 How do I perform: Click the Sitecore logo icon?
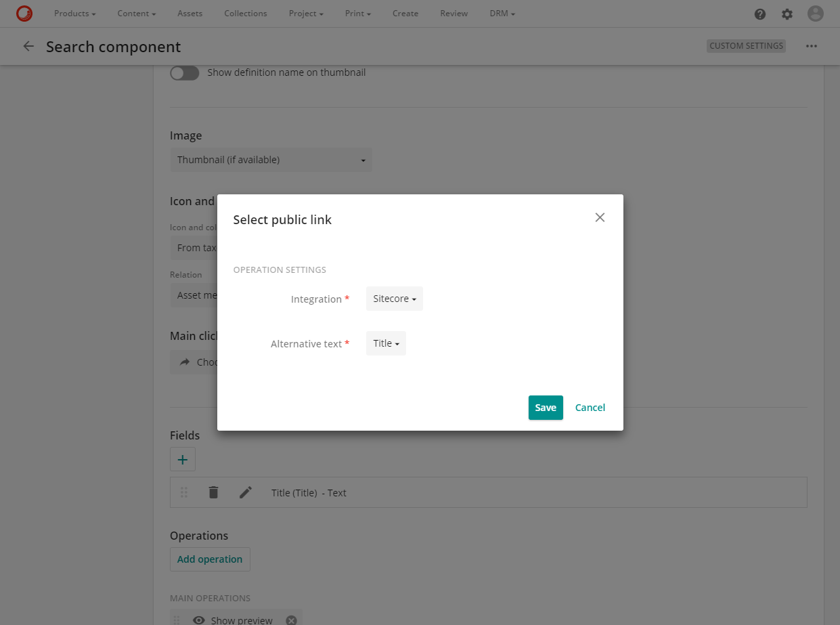coord(24,13)
